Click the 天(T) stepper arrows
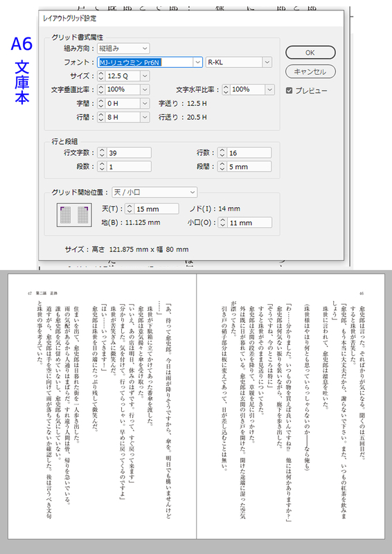392x554 pixels. coord(129,209)
